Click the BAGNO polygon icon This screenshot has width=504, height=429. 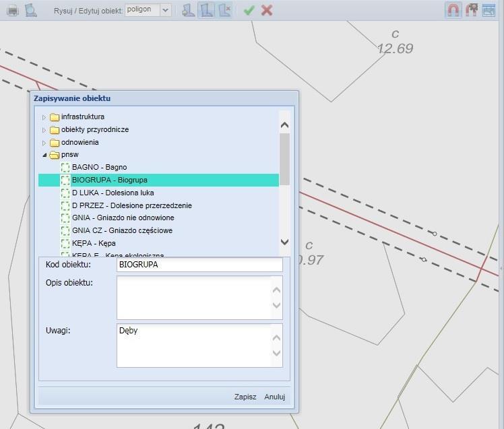65,168
